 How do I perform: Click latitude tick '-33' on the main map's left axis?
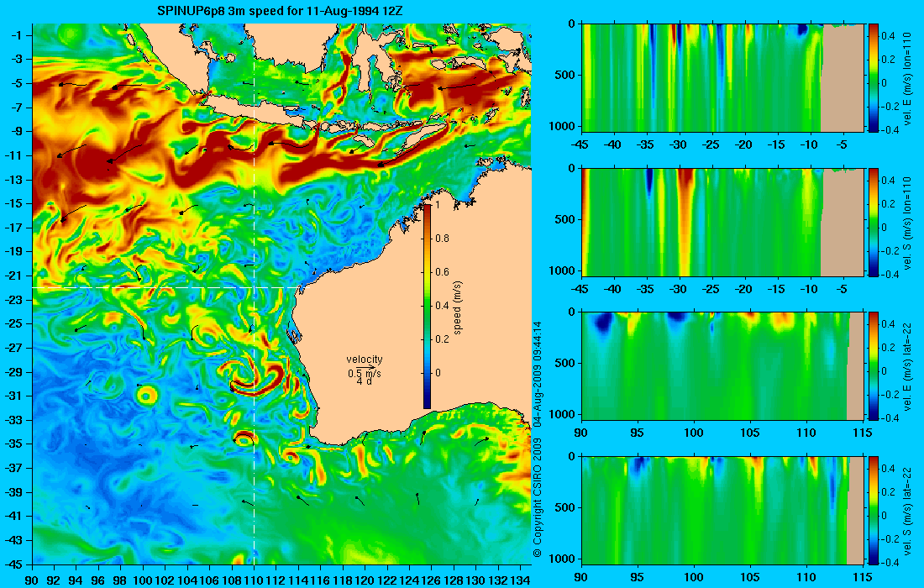pos(16,419)
